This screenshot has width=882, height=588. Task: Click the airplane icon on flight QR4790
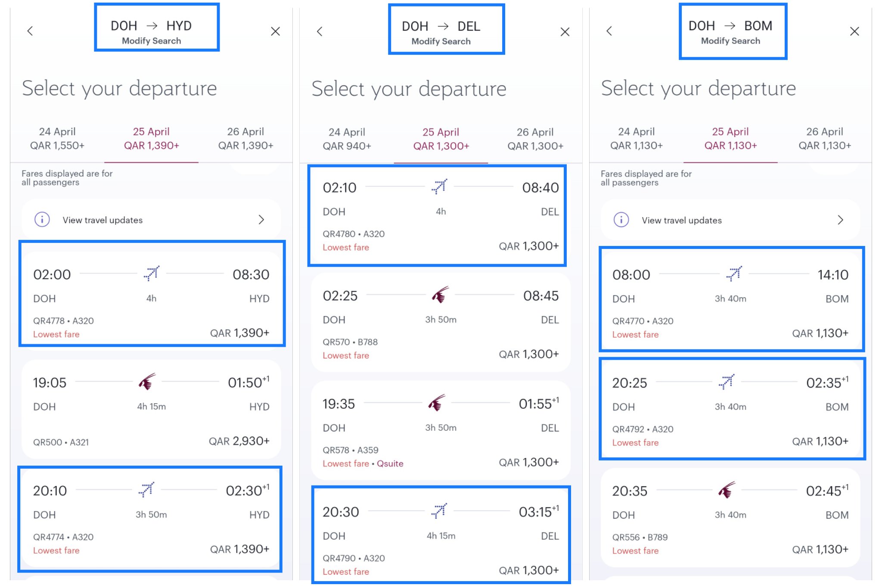pos(439,510)
